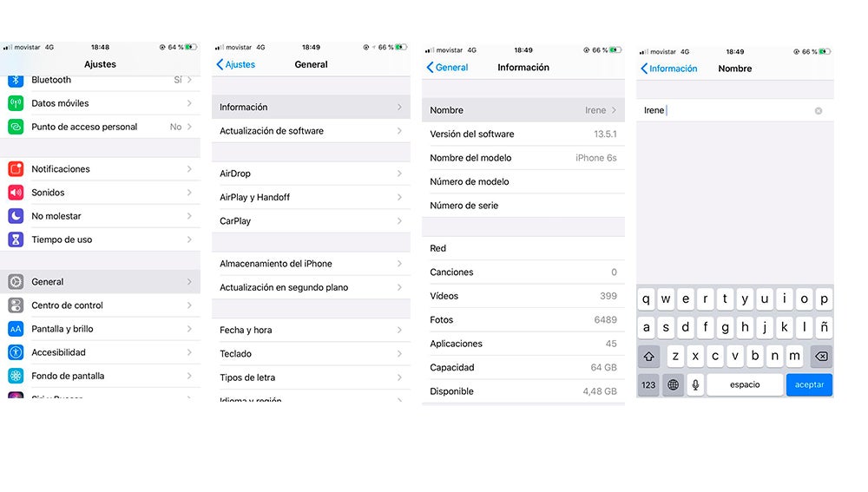This screenshot has width=868, height=492.
Task: Go back to General from Información screen
Action: point(447,68)
